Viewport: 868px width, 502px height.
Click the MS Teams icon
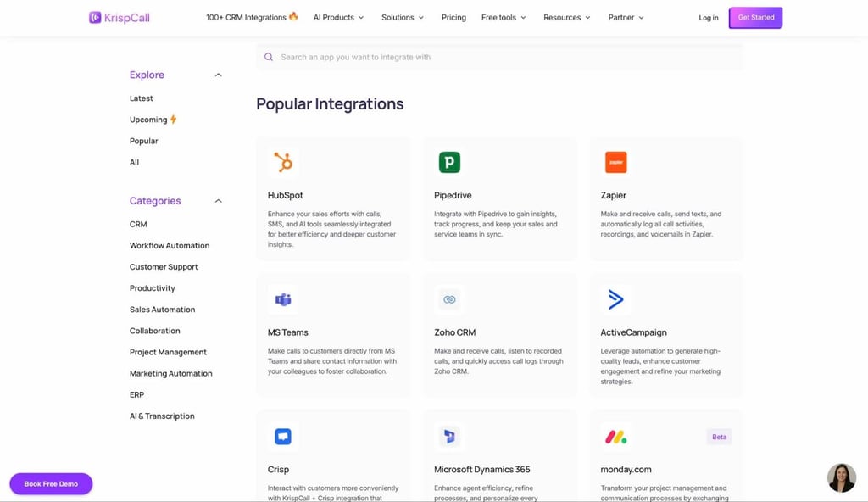283,300
